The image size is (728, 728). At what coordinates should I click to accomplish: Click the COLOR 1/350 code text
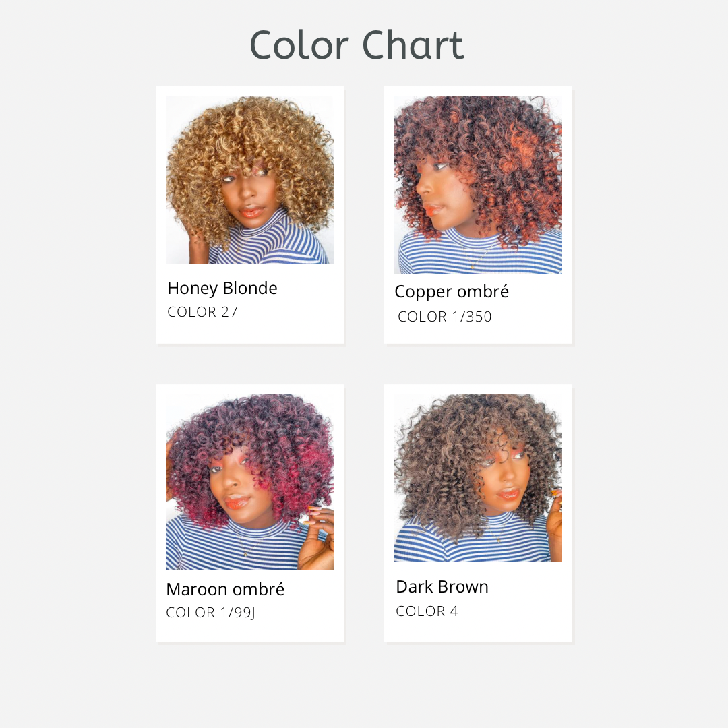click(445, 317)
